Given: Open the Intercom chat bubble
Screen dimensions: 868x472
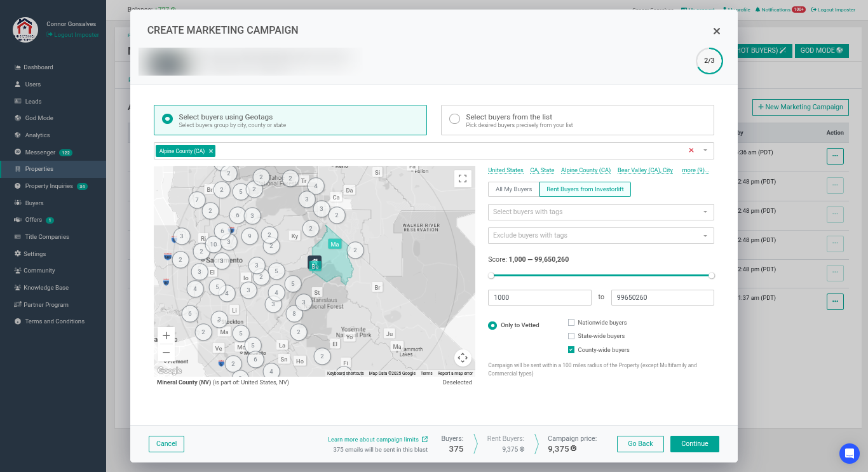Looking at the screenshot, I should tap(850, 454).
